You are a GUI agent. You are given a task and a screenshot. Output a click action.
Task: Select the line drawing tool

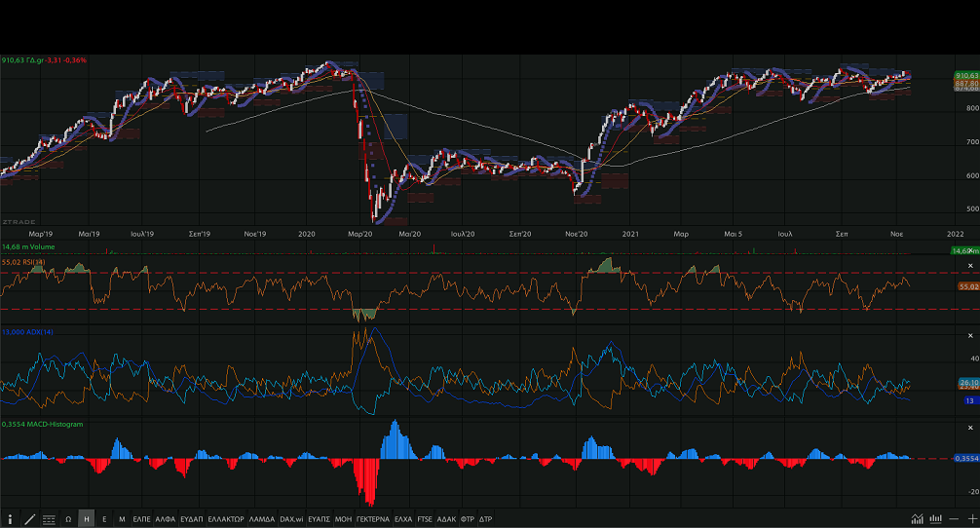click(x=29, y=519)
